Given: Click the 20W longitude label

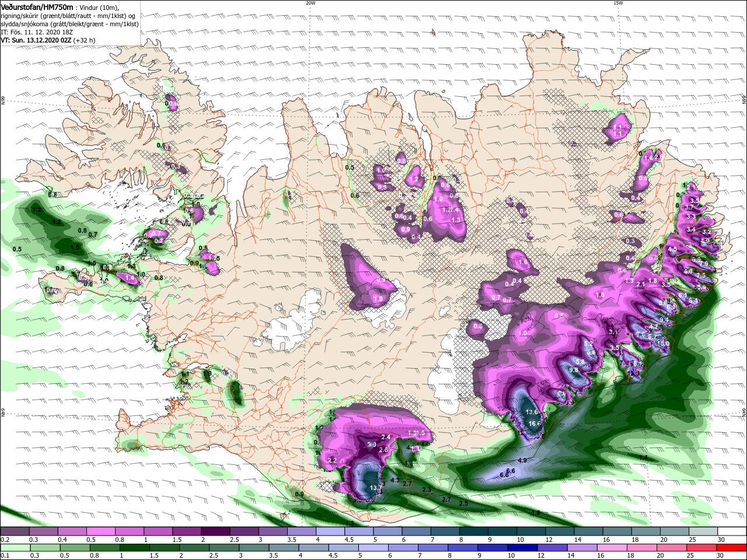Looking at the screenshot, I should coord(310,3).
